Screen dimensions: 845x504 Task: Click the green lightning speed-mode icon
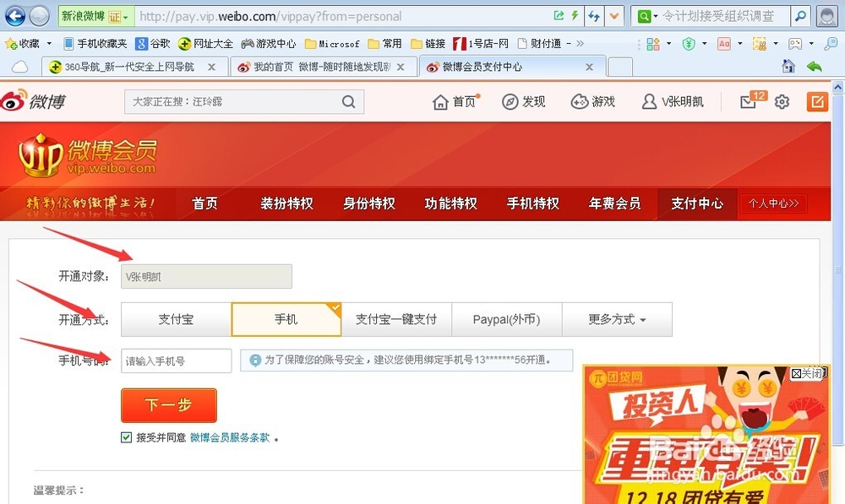tap(575, 16)
